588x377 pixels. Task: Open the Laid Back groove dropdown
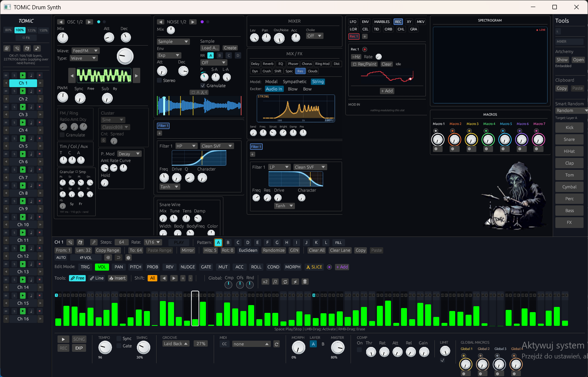pyautogui.click(x=176, y=344)
